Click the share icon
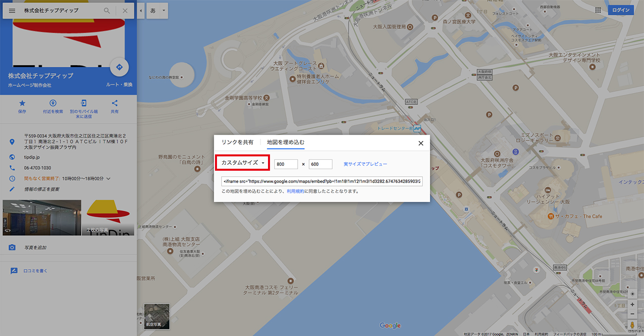644x336 pixels. [x=114, y=103]
